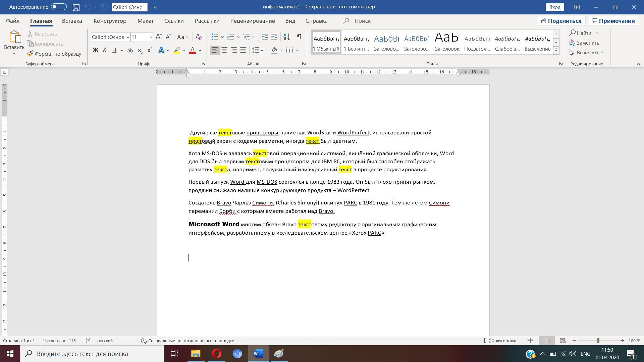
Task: Click the Format Painter brush icon
Action: pyautogui.click(x=30, y=54)
